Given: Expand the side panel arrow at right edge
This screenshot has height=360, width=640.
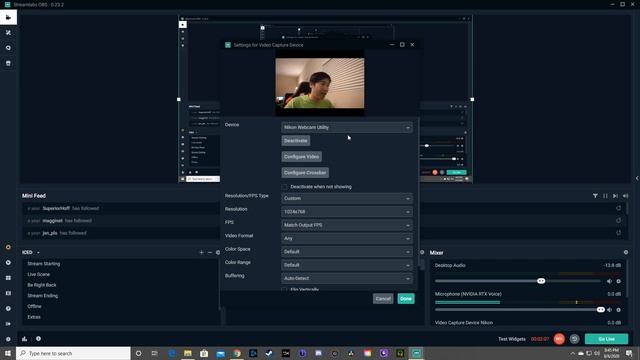Looking at the screenshot, I should coord(637,178).
